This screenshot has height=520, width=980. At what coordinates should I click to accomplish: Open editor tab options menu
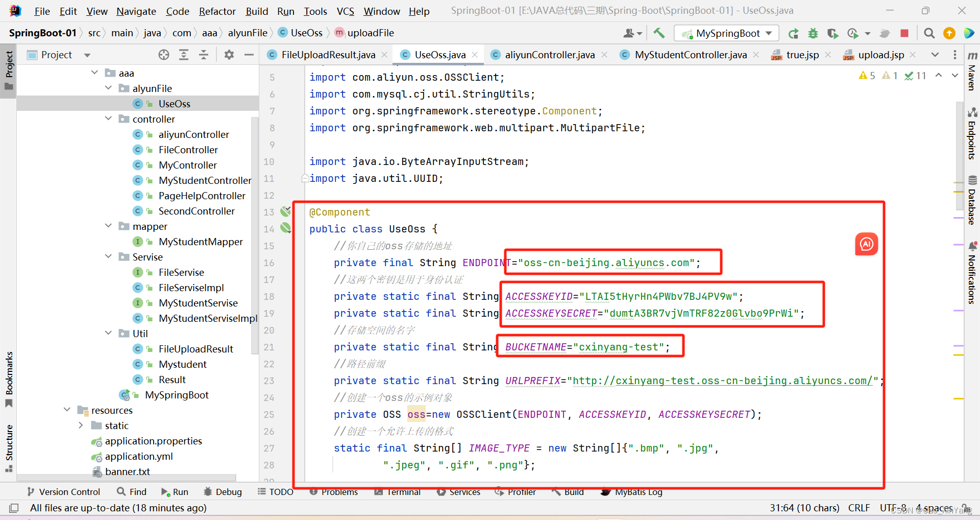[955, 55]
